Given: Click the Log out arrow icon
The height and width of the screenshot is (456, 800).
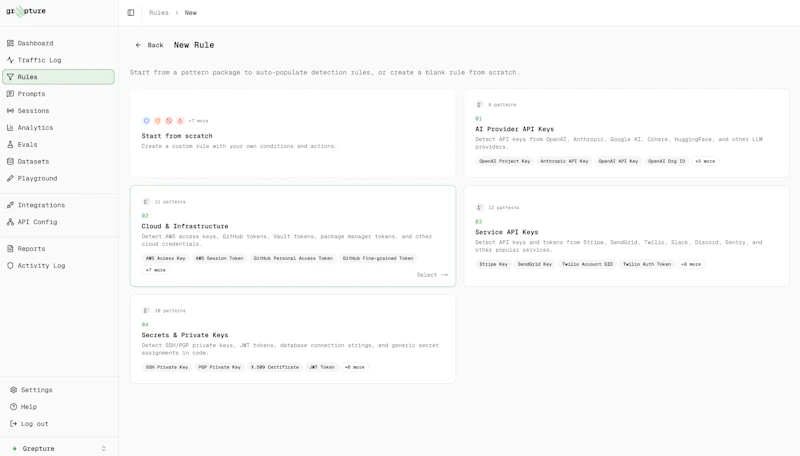Looking at the screenshot, I should [14, 424].
